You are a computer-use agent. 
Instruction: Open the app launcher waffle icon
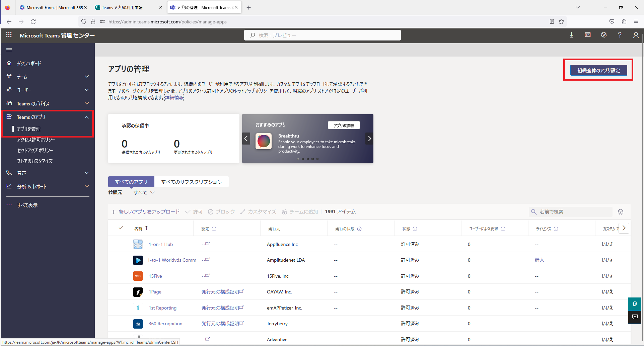pyautogui.click(x=9, y=35)
